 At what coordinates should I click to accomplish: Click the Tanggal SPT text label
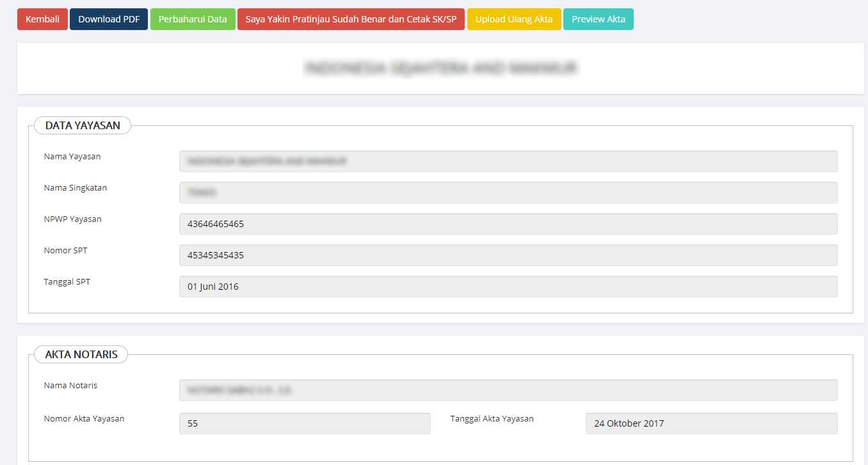[x=67, y=282]
